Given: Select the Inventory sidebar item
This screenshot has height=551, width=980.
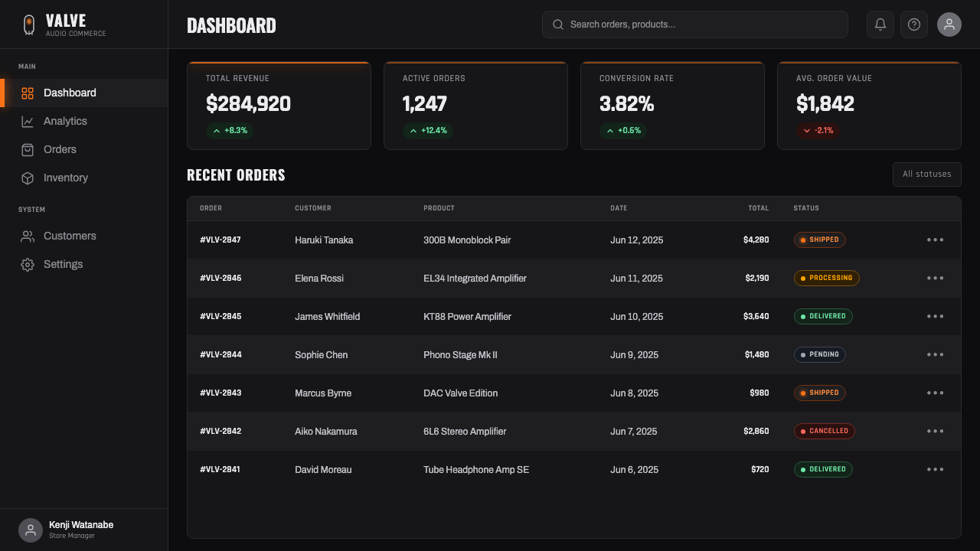Looking at the screenshot, I should point(84,178).
